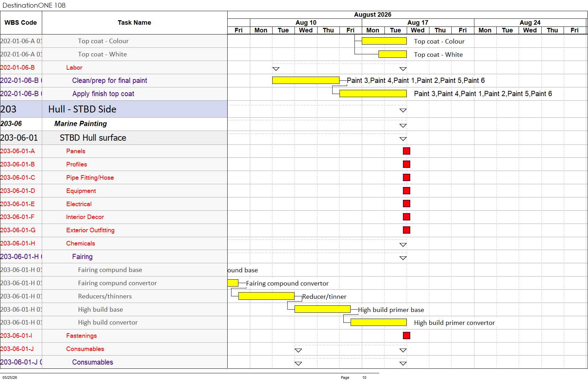The height and width of the screenshot is (382, 588).
Task: Select the Pipe Fitting/Hose task name
Action: (90, 178)
